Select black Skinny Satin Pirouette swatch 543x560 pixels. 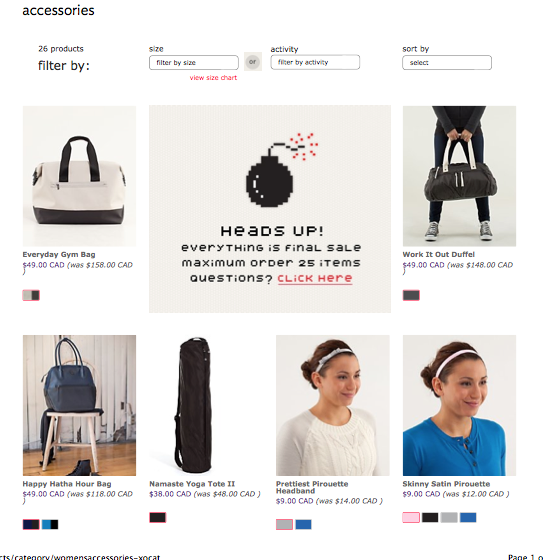(430, 518)
